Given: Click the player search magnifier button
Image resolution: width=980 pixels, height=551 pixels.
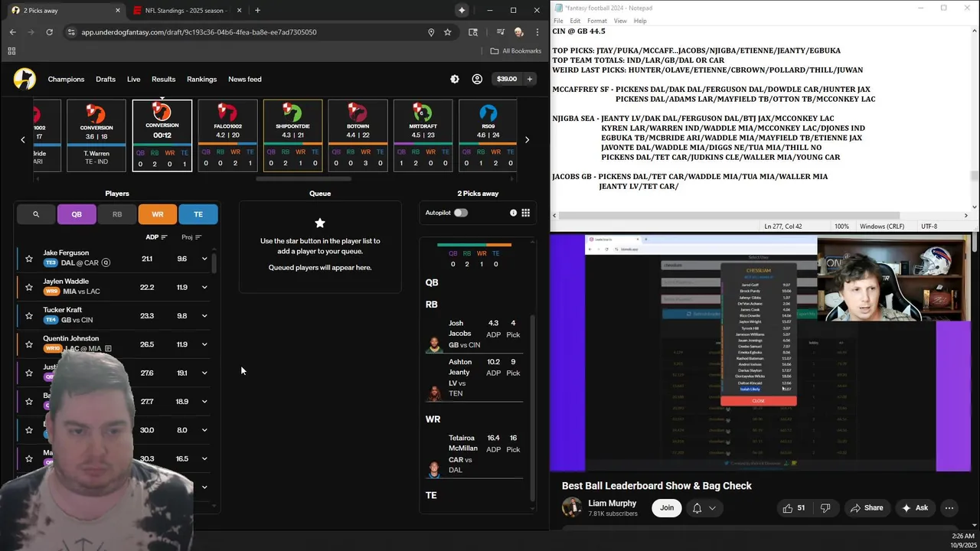Looking at the screenshot, I should (x=36, y=214).
